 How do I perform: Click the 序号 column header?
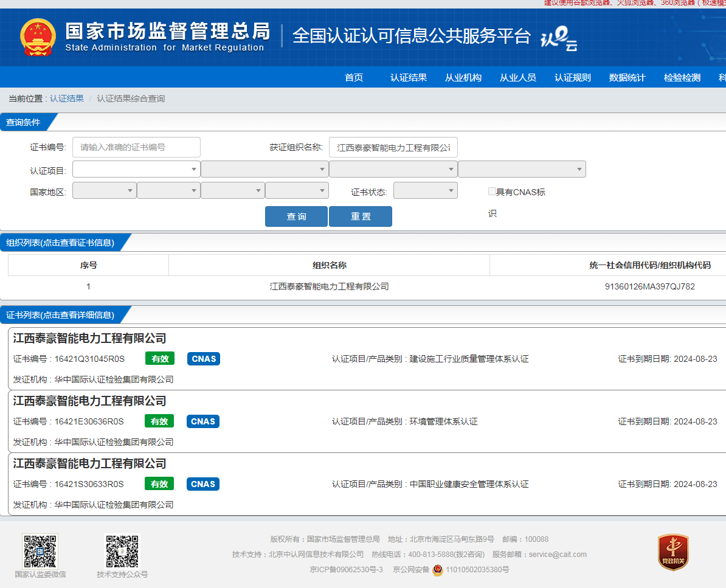pos(88,265)
